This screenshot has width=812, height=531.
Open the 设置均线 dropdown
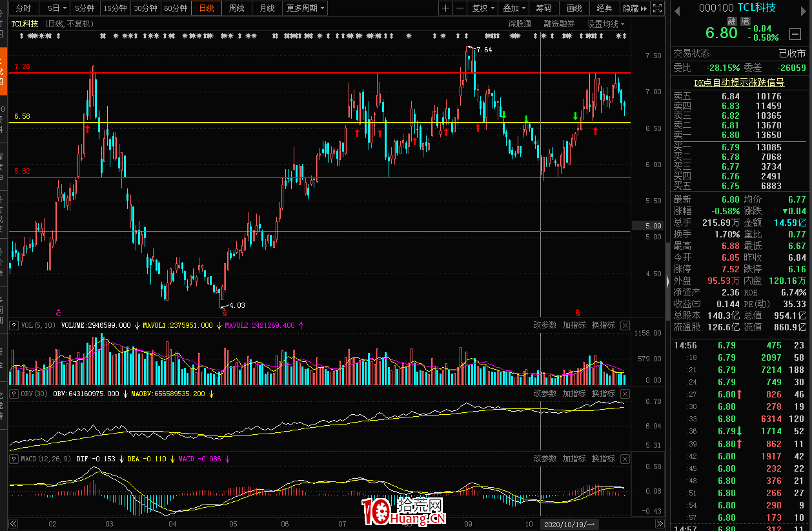[x=605, y=24]
